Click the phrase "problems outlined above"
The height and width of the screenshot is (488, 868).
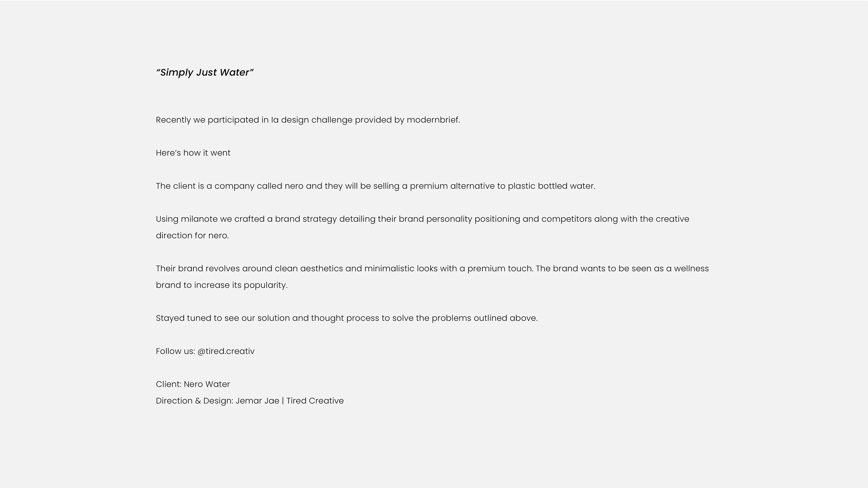click(484, 318)
